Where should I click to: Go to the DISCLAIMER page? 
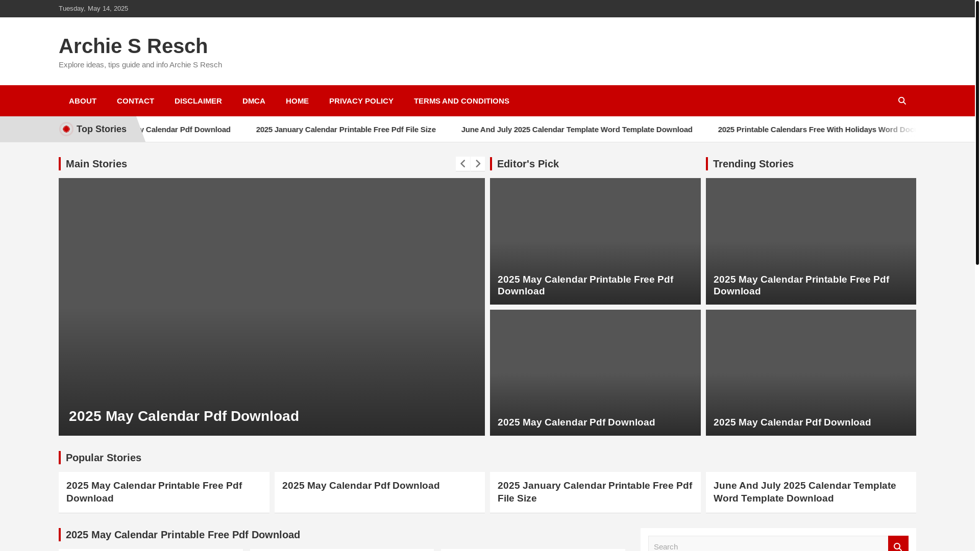[198, 101]
